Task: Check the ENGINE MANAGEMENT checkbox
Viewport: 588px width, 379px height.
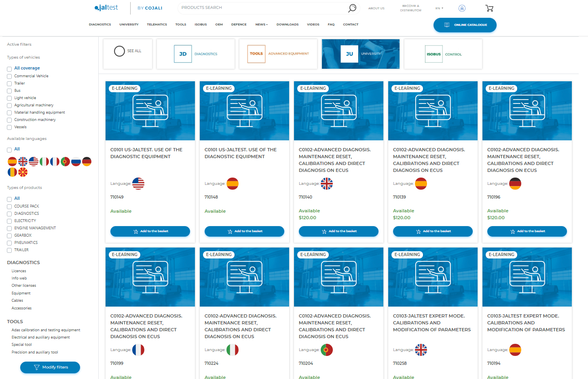Action: click(9, 229)
